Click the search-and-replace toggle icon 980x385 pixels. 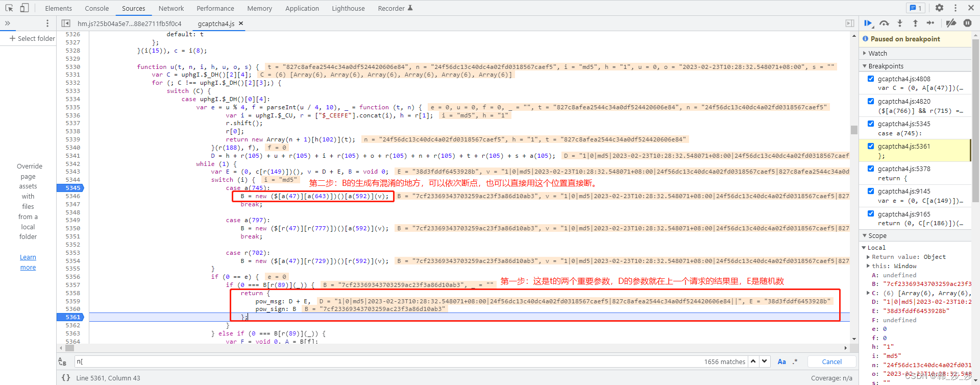pos(62,362)
